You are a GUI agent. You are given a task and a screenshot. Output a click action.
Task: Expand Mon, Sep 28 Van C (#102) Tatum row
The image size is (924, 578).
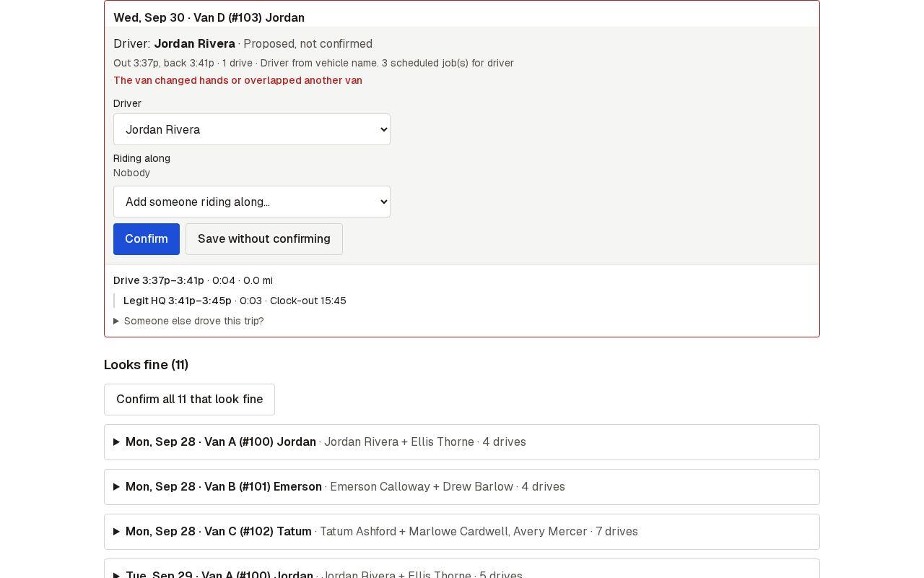click(x=462, y=532)
